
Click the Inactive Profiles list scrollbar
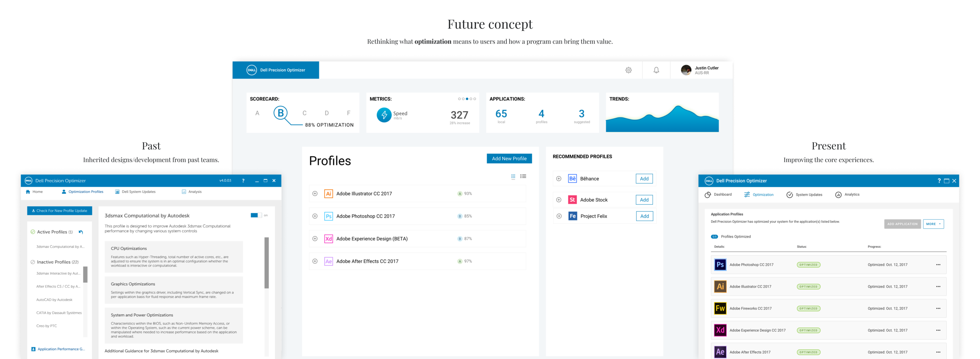click(x=85, y=274)
